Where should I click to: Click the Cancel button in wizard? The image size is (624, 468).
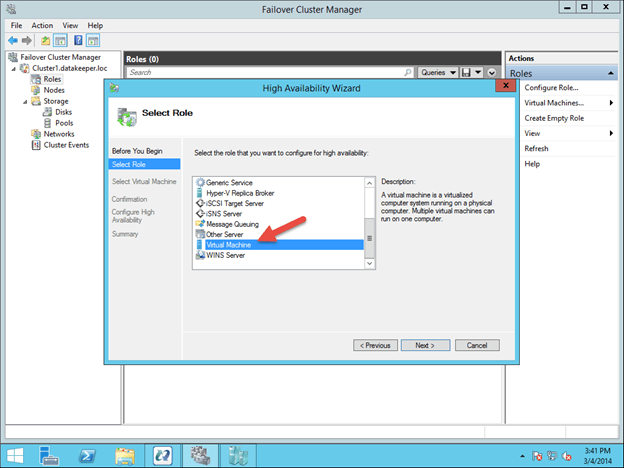(x=477, y=345)
